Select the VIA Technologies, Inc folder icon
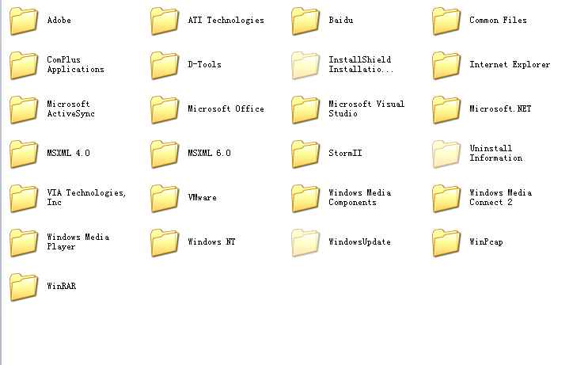 [24, 199]
